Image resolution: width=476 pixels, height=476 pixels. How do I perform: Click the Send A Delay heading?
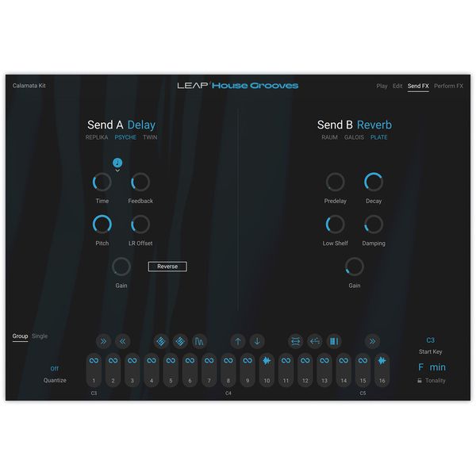pyautogui.click(x=121, y=125)
